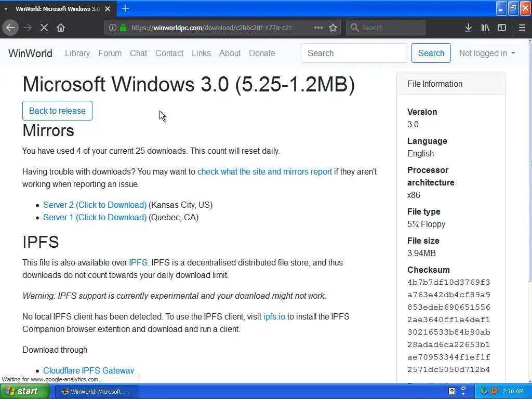Select the first checksum line 4b7b7df10d3769f3
This screenshot has width=532, height=399.
(448, 282)
